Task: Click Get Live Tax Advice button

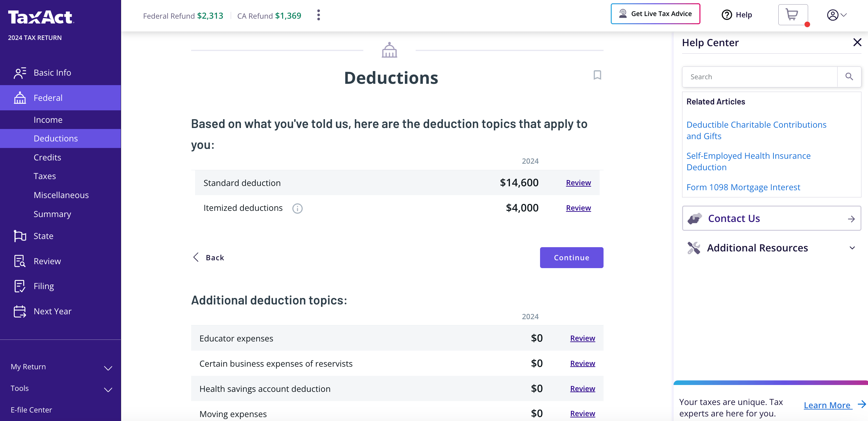Action: [x=655, y=14]
